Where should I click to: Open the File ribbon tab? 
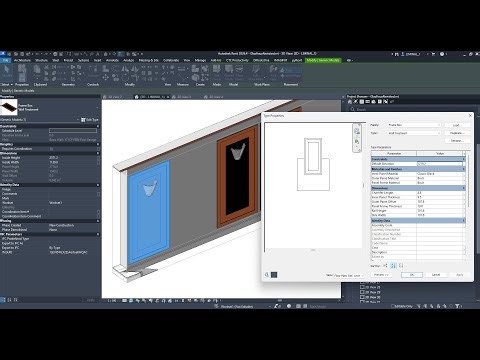click(x=6, y=60)
